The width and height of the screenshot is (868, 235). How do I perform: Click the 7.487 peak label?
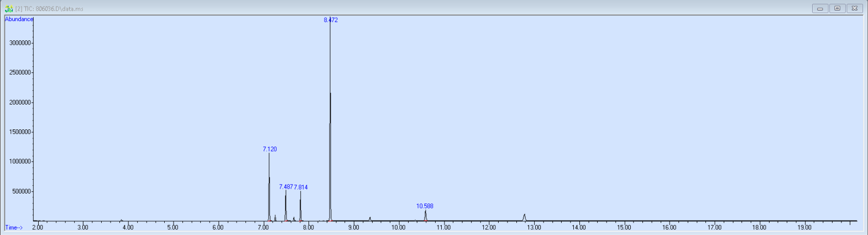click(286, 187)
